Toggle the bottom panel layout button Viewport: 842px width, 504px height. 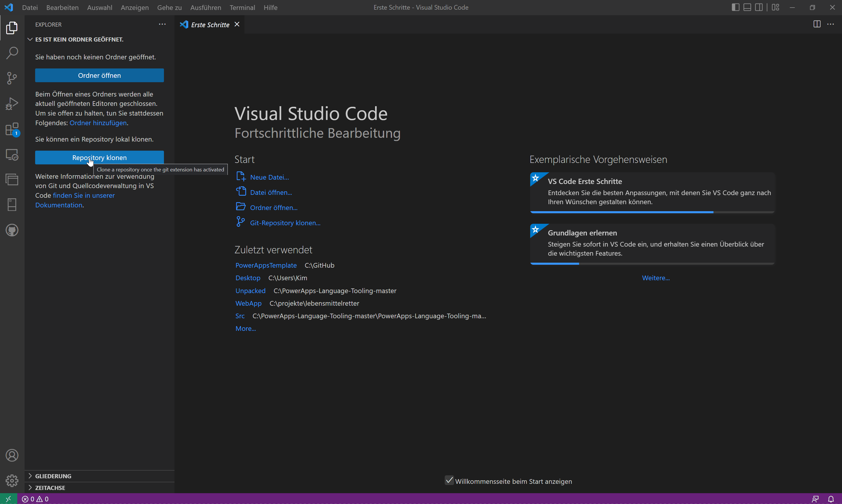(747, 7)
